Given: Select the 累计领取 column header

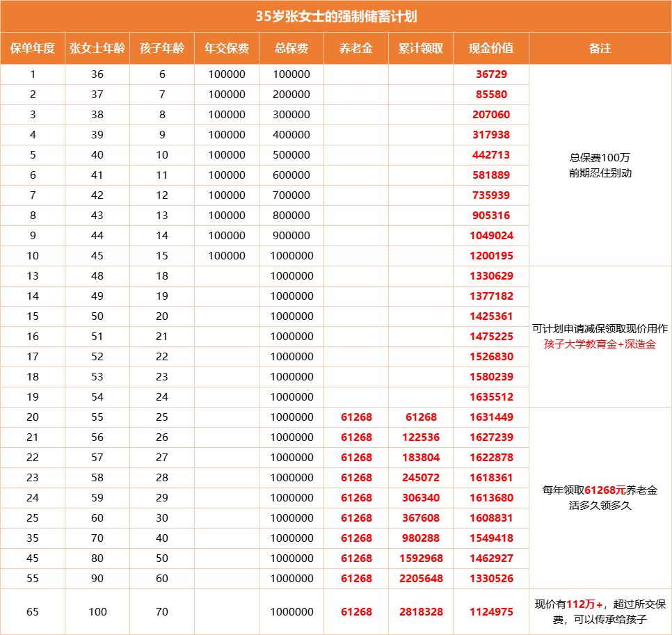Looking at the screenshot, I should 420,48.
